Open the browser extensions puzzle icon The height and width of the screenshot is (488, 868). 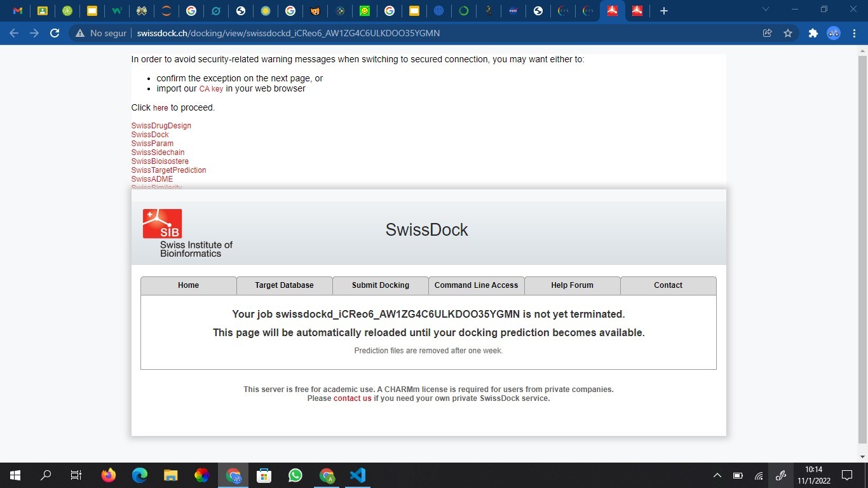(x=813, y=33)
